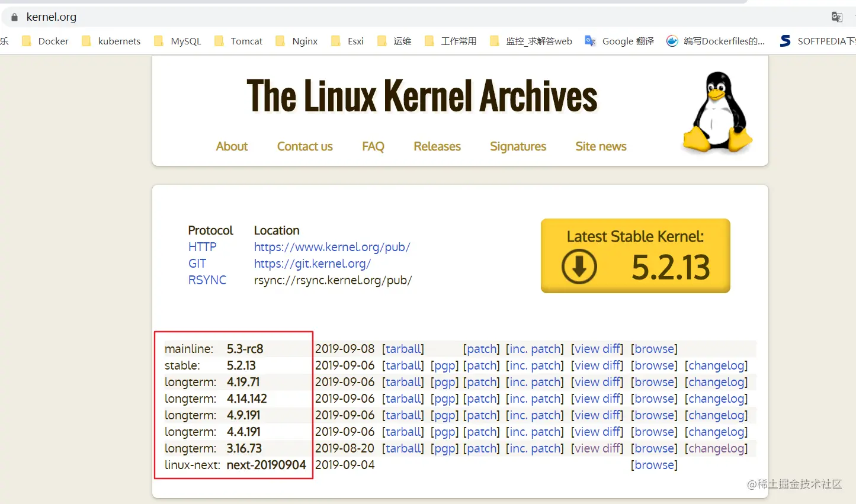Download tarball for longterm 4.9.191
856x504 pixels.
[403, 415]
